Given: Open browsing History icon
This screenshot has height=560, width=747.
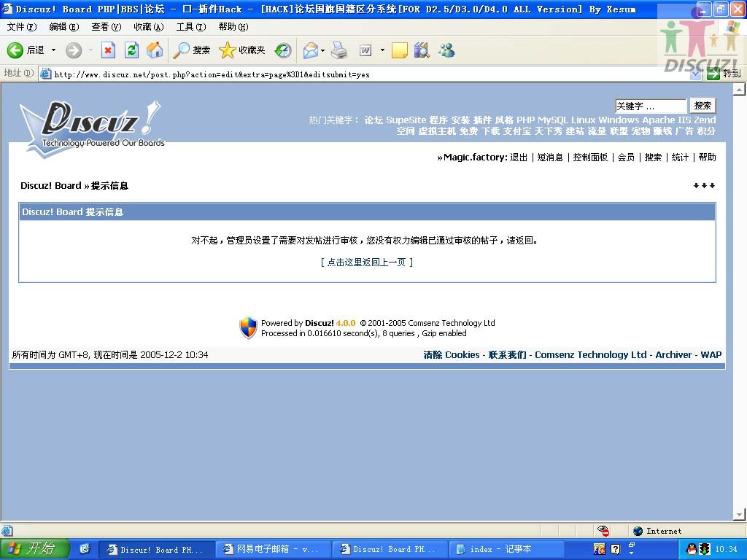Looking at the screenshot, I should coord(283,50).
